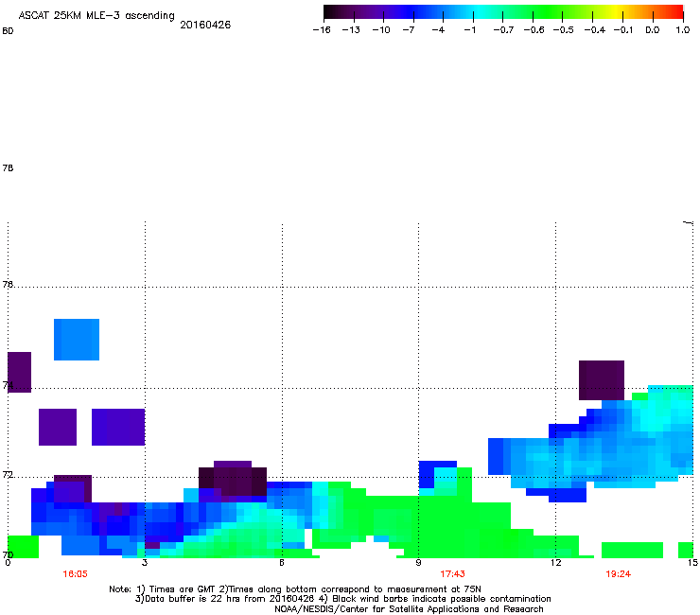Screen dimensions: 700x615
Task: Click the dark purple block near 13 longitude
Action: pyautogui.click(x=602, y=380)
